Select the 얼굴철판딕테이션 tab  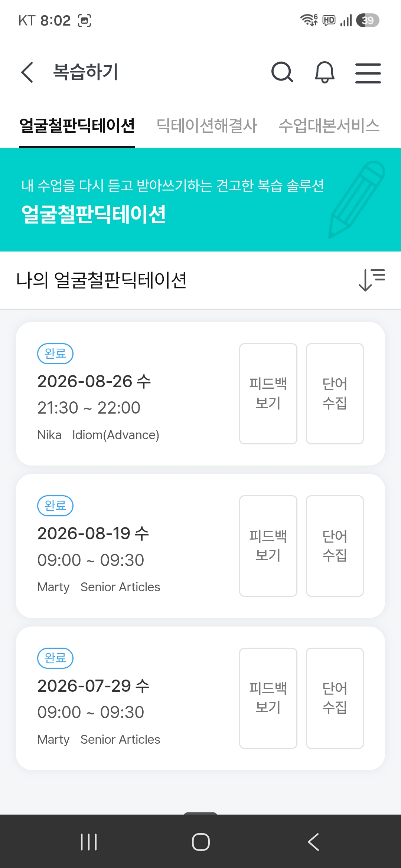77,126
